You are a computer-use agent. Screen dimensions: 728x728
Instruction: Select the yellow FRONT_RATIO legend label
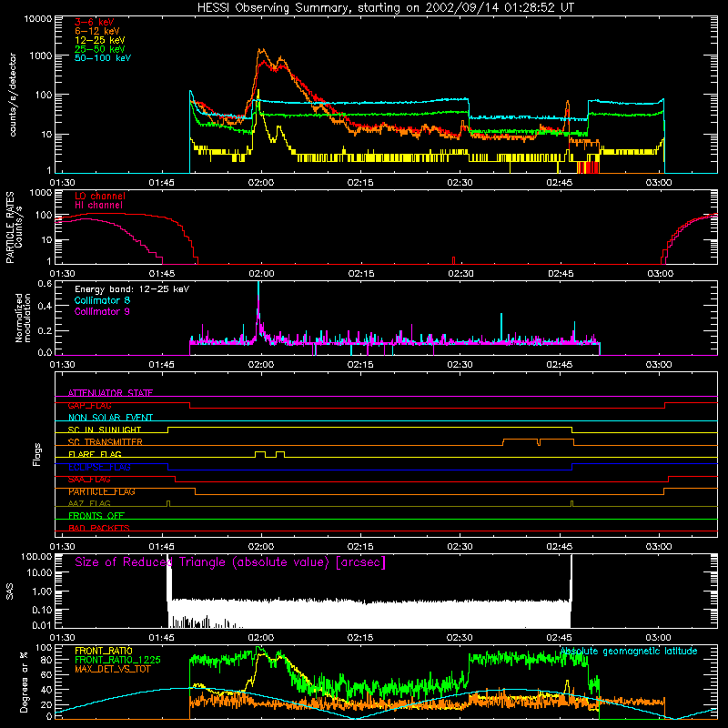point(104,651)
